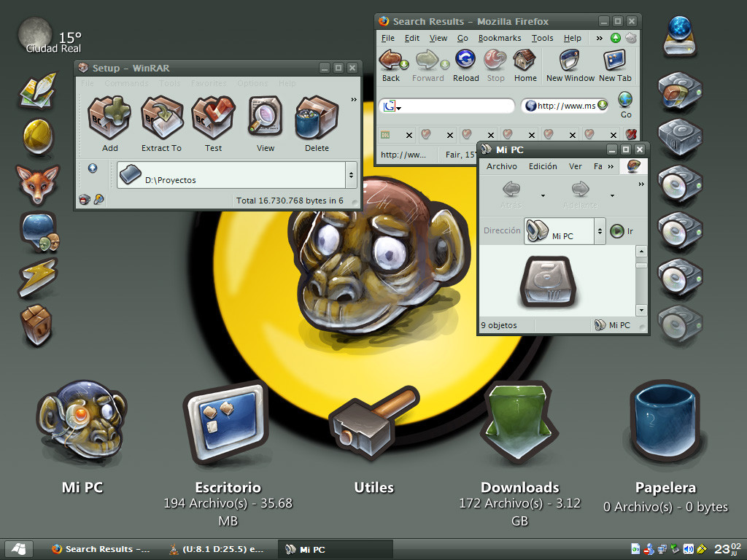Click the Go globe icon in Firefox
The height and width of the screenshot is (560, 747).
click(625, 100)
